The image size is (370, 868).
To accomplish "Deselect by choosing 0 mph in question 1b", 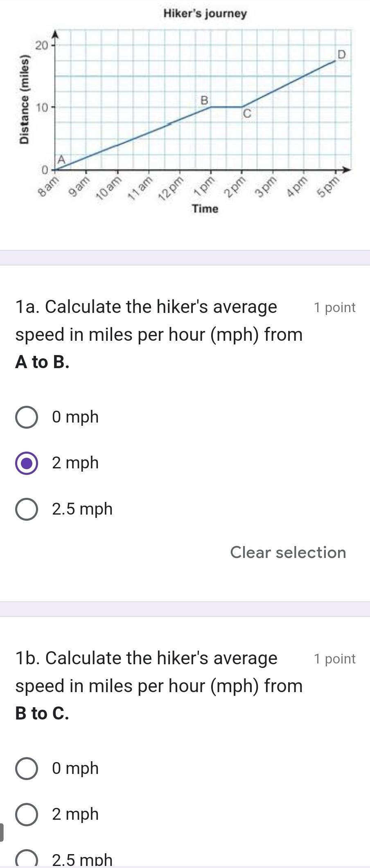I will pos(26,768).
